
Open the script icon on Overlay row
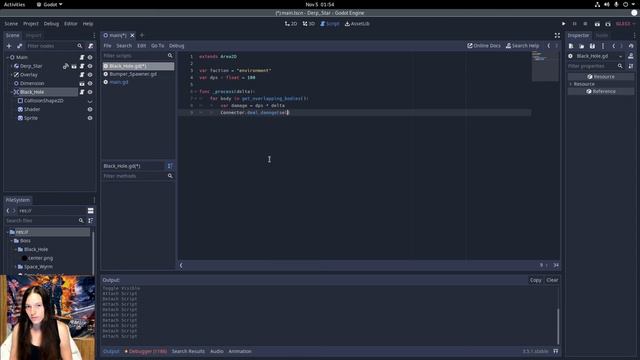coord(82,75)
